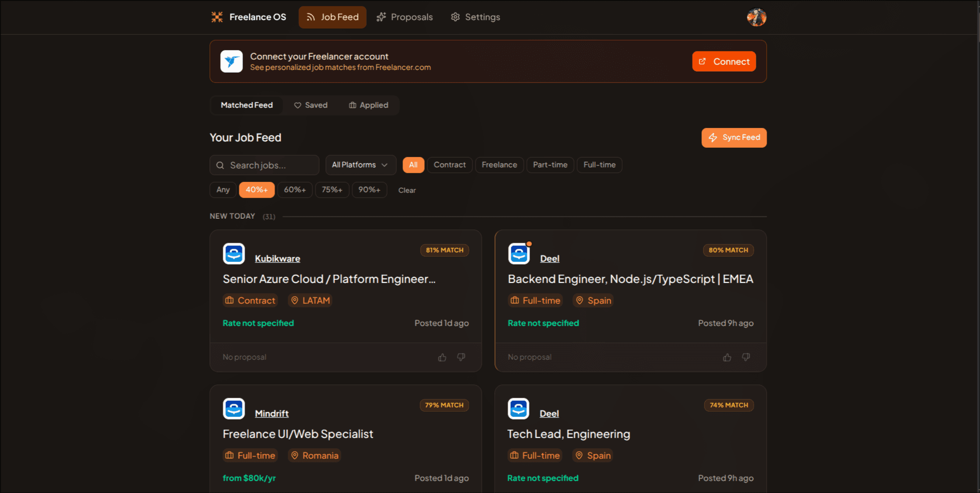Focus the Search jobs input field
Screen dimensions: 980x493
[264, 165]
